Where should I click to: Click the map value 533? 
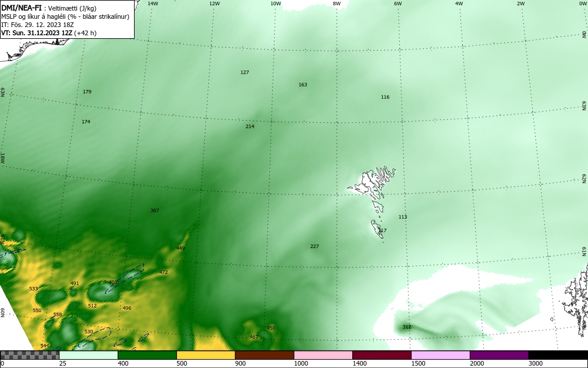click(34, 289)
